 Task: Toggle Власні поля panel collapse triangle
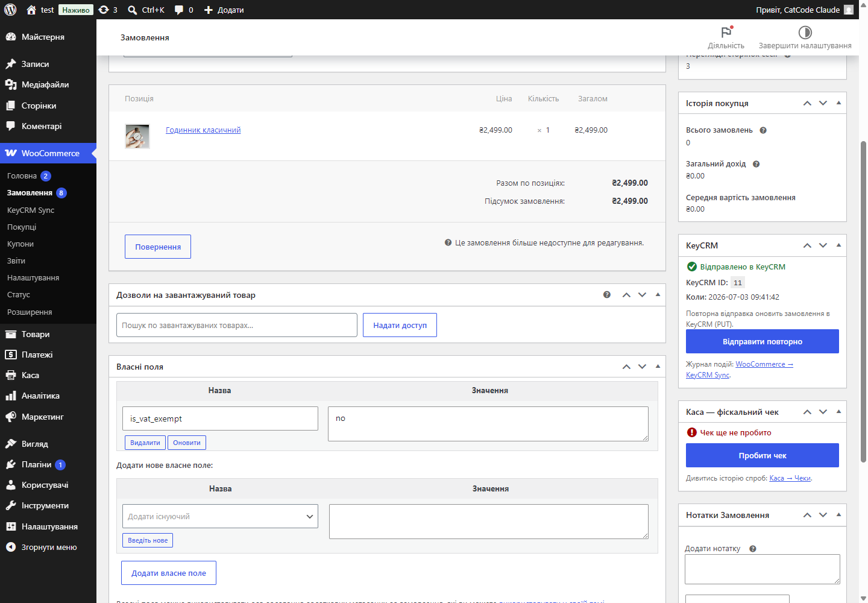coord(658,367)
